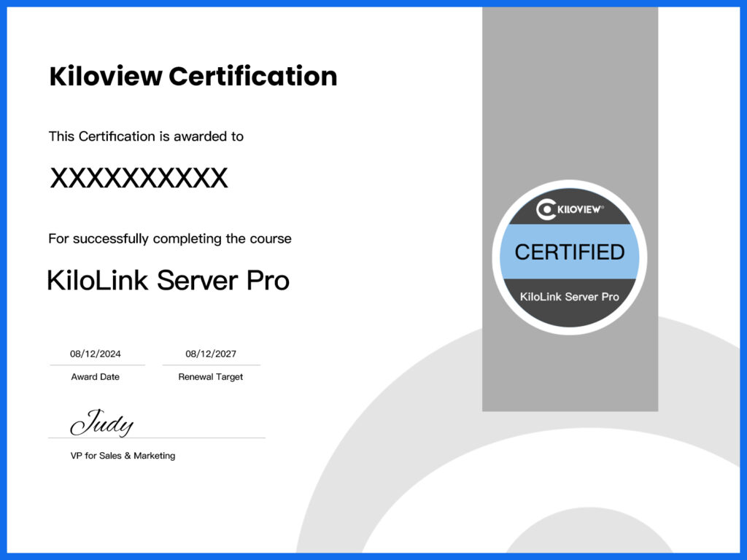Click the gray ribbon below the circular badge
Viewport: 747px width, 560px height.
570,372
